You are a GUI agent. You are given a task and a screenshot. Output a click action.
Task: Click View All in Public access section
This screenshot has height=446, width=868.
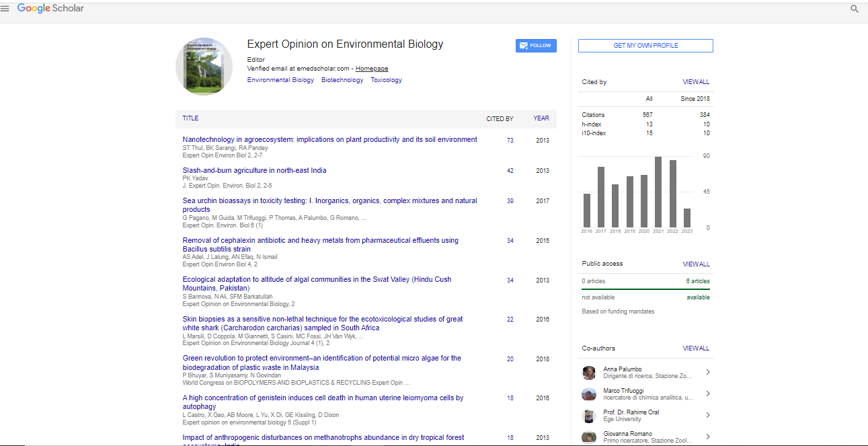click(696, 264)
